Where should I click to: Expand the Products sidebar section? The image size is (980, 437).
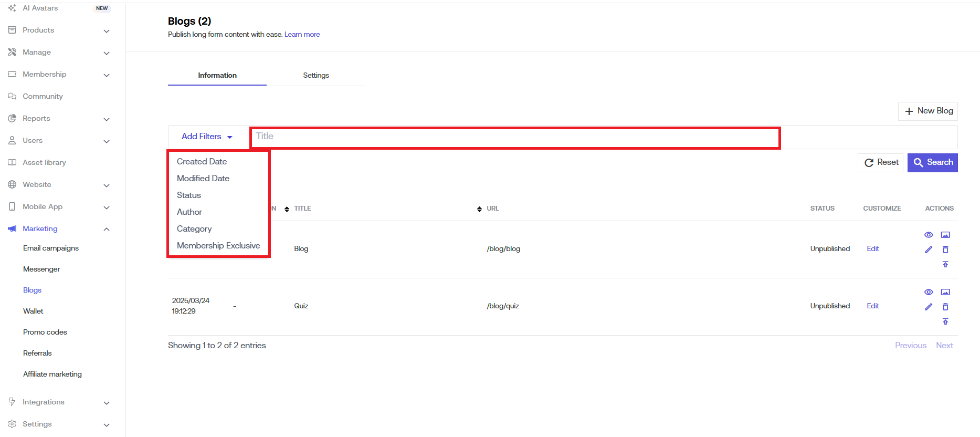[x=107, y=31]
